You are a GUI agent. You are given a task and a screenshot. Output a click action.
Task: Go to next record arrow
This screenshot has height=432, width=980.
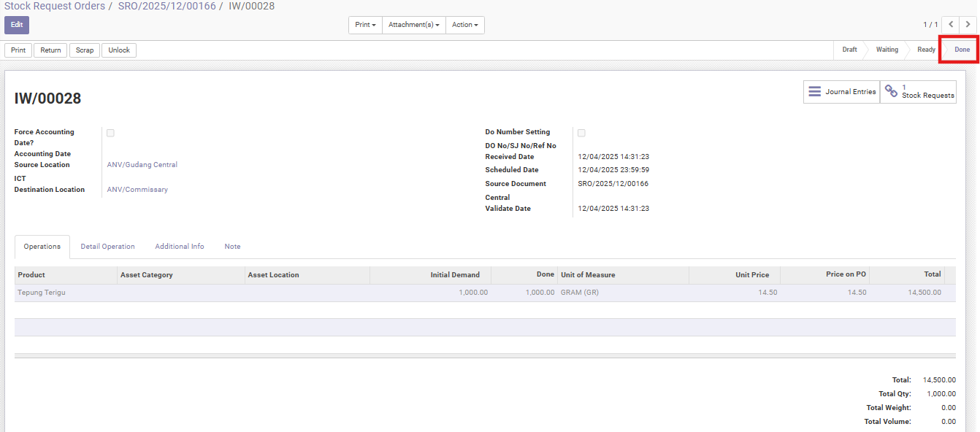pyautogui.click(x=968, y=25)
